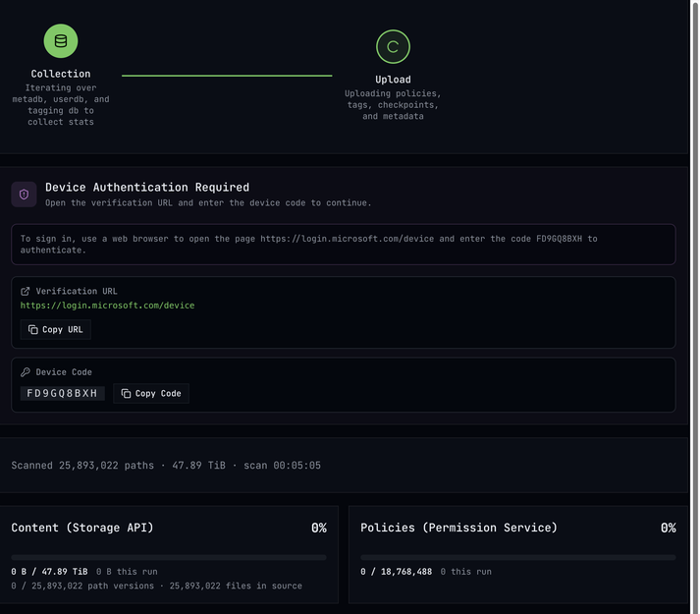
Task: Click the 'Device Authentication Required' heading
Action: (147, 188)
